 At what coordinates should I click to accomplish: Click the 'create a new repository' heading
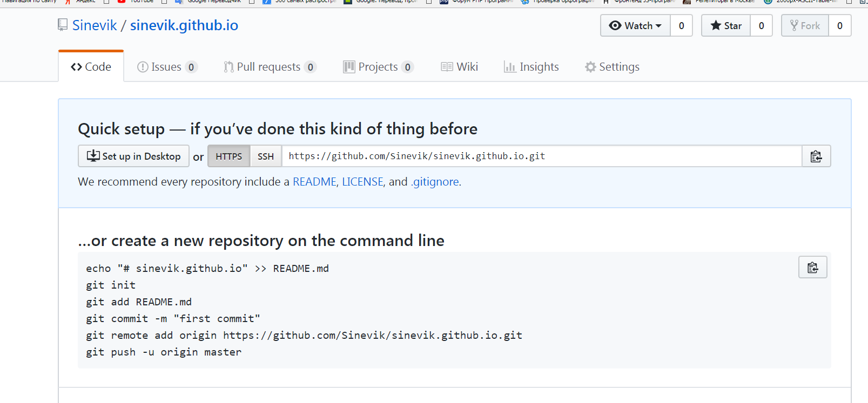261,241
